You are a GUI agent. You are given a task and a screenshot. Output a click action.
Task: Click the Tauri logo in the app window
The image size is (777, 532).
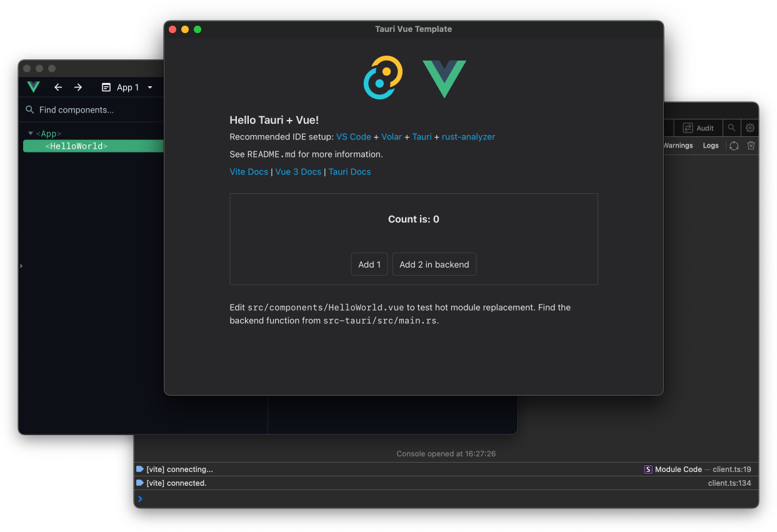[x=383, y=78]
